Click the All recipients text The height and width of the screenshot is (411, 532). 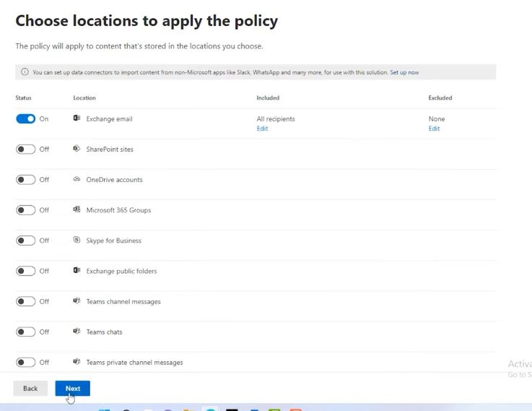(x=276, y=118)
